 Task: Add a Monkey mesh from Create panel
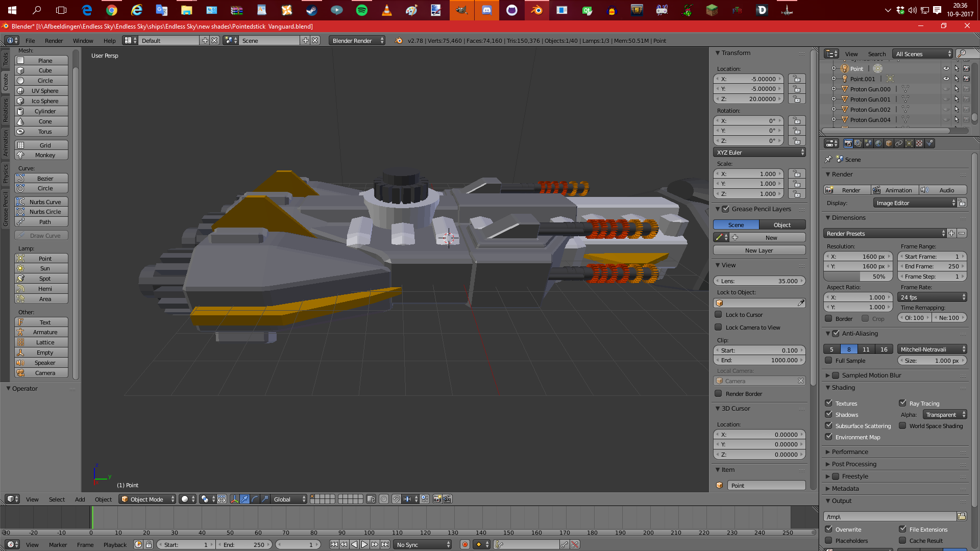pos(44,155)
